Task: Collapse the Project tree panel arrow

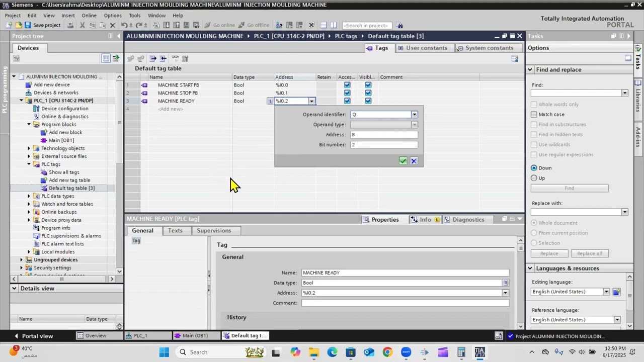Action: pos(119,36)
